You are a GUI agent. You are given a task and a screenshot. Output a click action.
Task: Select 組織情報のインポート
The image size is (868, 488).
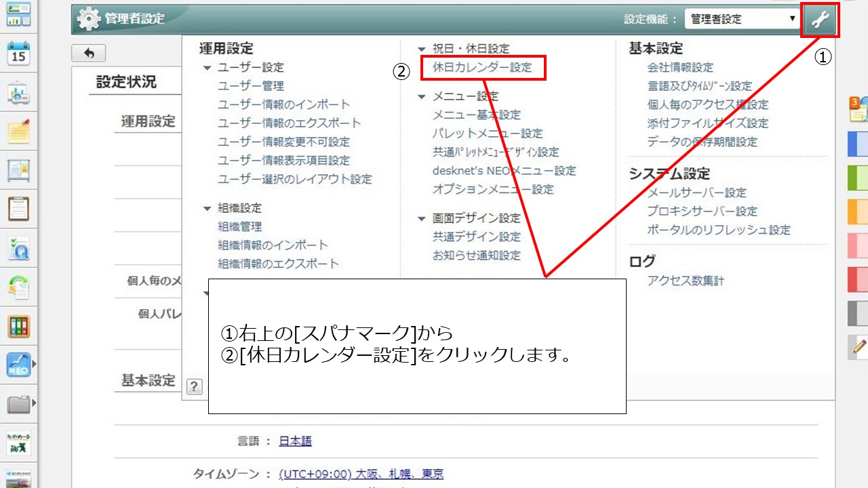pyautogui.click(x=273, y=245)
